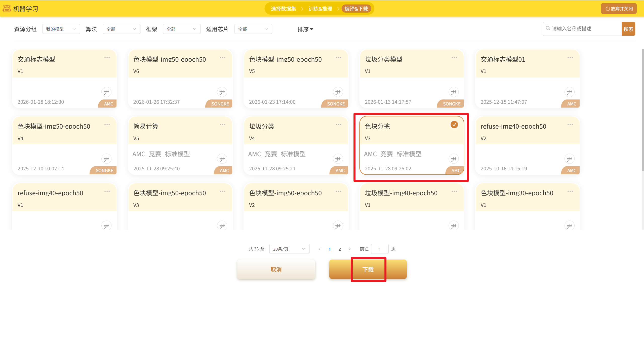644x339 pixels.
Task: Click avatar icon on 交通标志模型01 card
Action: [x=569, y=92]
